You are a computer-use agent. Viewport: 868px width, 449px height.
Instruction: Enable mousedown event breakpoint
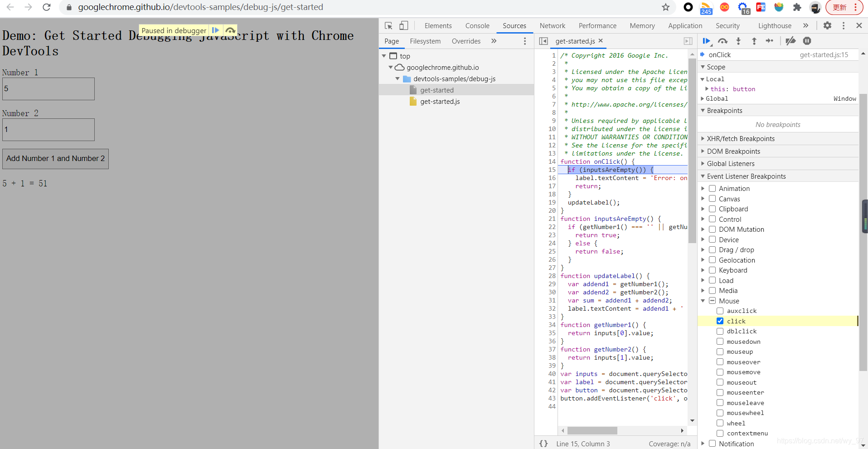coord(720,341)
